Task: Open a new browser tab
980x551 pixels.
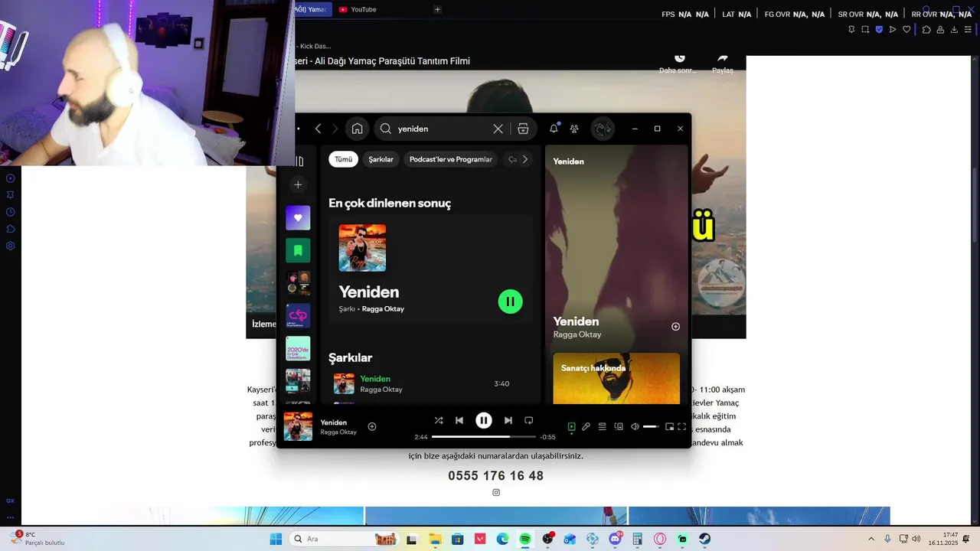Action: click(x=437, y=9)
